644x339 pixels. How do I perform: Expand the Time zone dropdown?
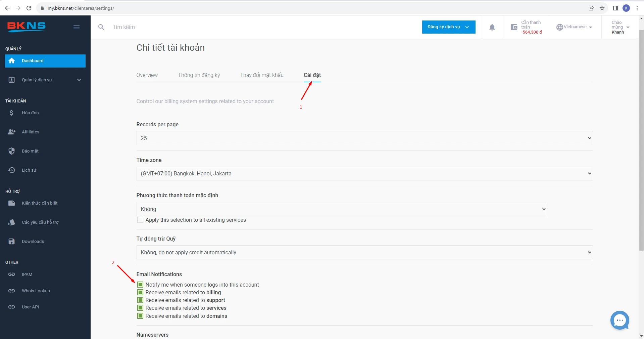click(364, 174)
